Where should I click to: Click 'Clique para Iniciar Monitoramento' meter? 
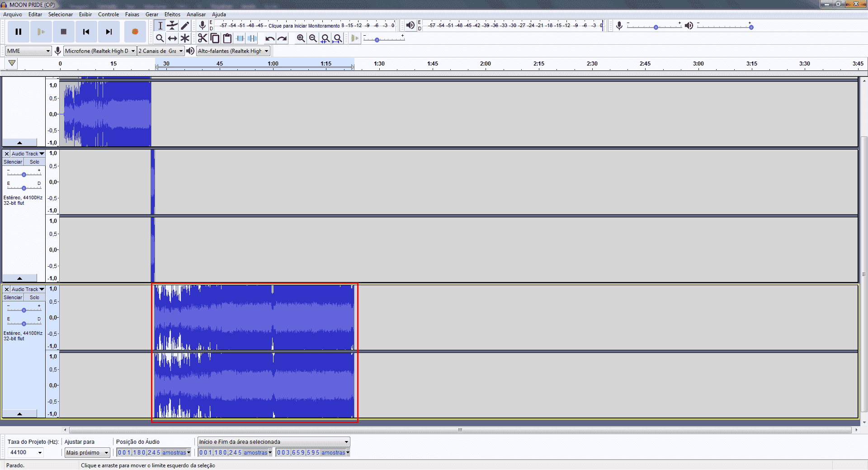click(x=304, y=26)
